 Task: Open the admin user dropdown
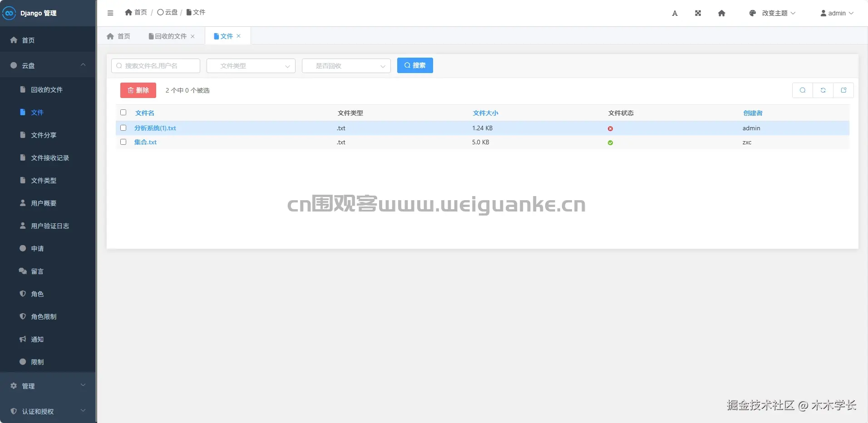click(x=837, y=13)
